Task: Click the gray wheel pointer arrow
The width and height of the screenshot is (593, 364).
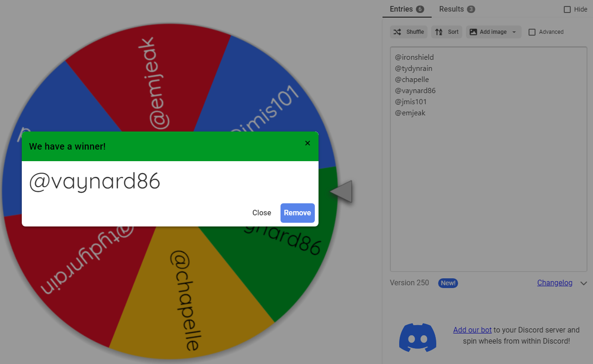Action: [x=341, y=191]
